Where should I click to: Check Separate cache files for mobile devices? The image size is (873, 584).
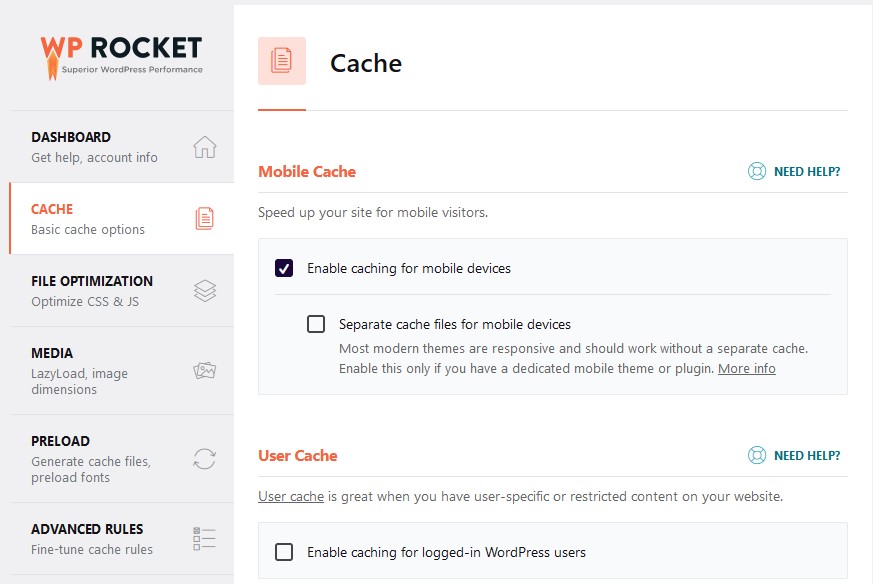(316, 324)
